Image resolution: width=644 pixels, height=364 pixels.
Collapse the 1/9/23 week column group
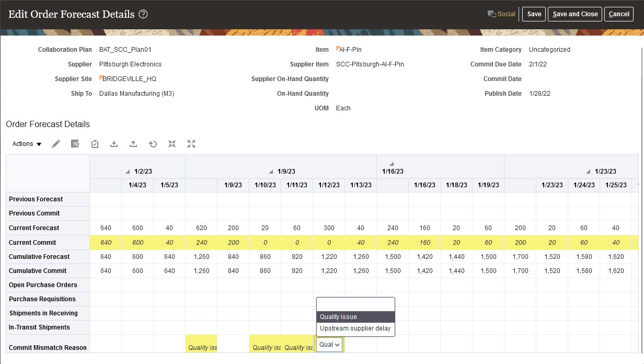coord(271,172)
